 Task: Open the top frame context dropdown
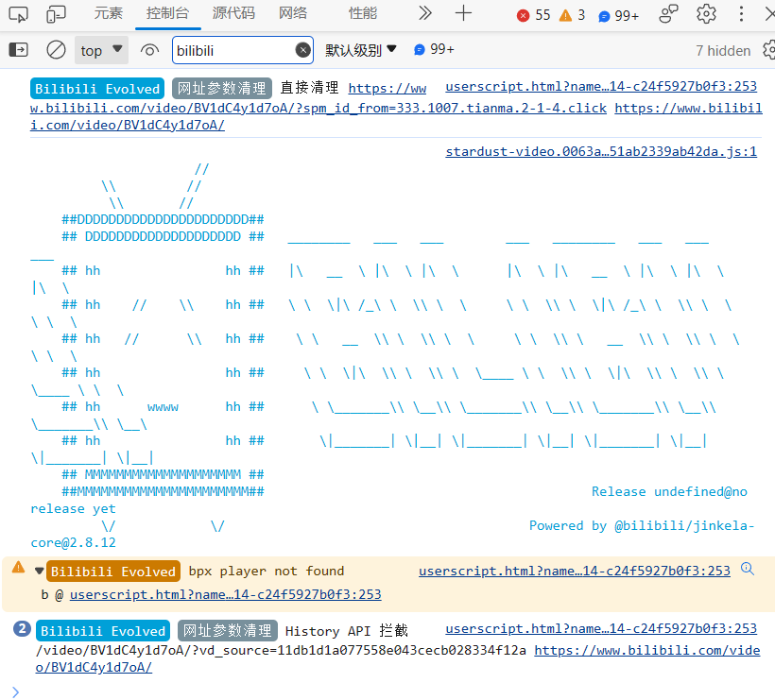[101, 50]
